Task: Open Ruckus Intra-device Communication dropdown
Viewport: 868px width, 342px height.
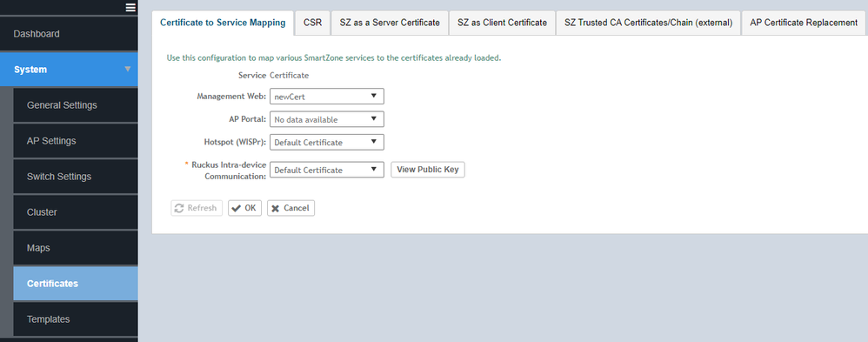Action: [x=327, y=170]
